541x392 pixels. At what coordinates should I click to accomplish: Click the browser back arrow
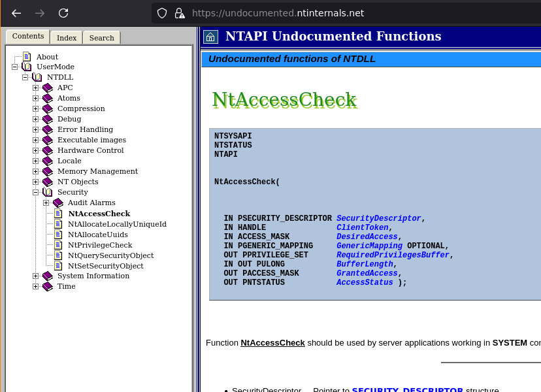[x=16, y=13]
